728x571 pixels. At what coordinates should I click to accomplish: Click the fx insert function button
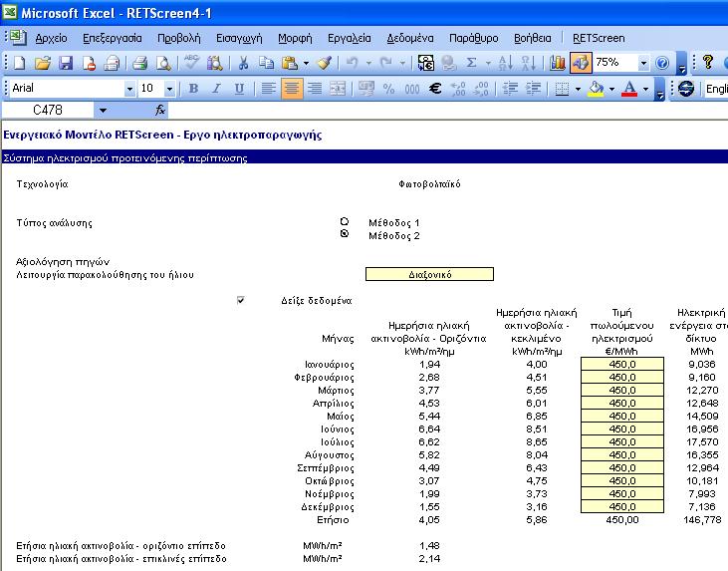[x=159, y=110]
